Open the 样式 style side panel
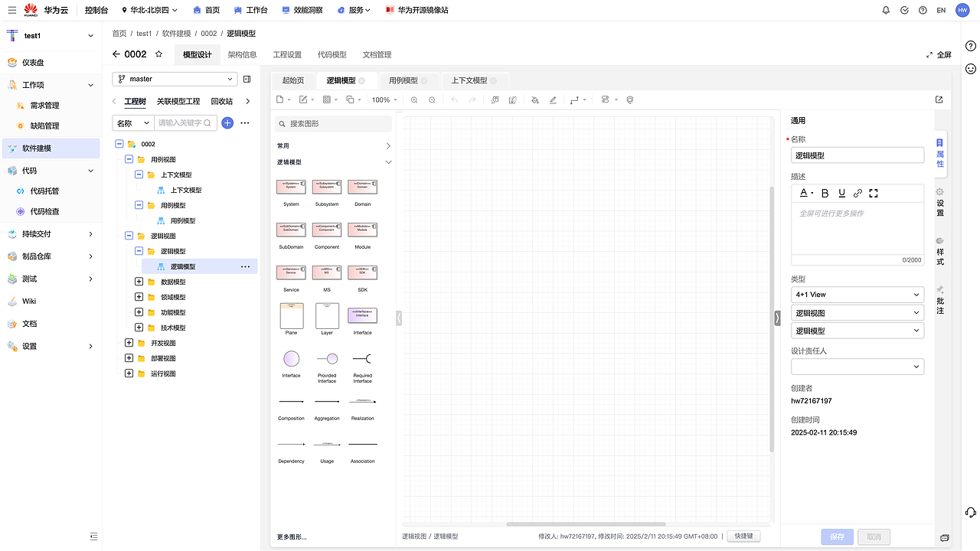The width and height of the screenshot is (980, 551). click(x=940, y=251)
